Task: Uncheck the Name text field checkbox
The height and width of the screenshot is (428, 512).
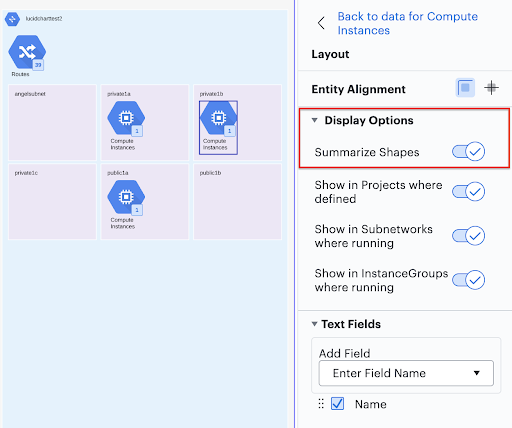Action: (337, 404)
